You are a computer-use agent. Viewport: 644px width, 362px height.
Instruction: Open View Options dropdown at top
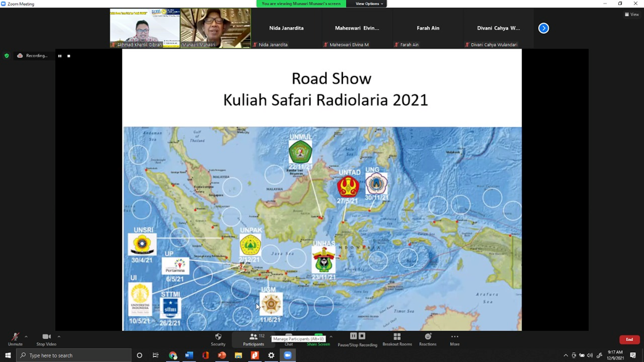coord(369,4)
